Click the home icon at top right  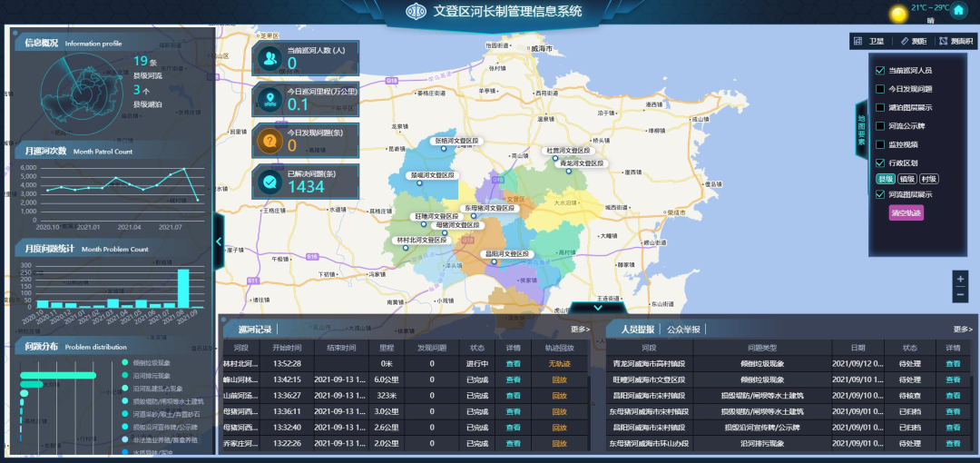click(958, 10)
